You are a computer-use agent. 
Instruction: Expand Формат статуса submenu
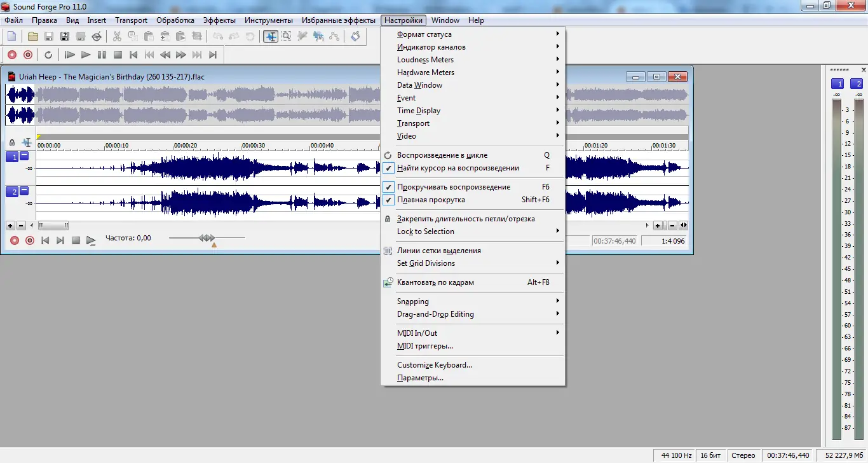[x=473, y=34]
